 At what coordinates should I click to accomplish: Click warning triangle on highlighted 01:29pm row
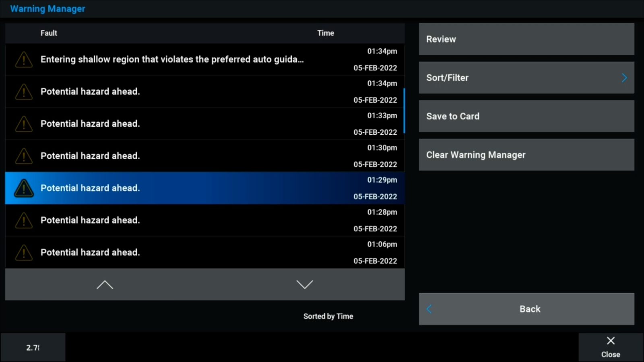pos(24,188)
